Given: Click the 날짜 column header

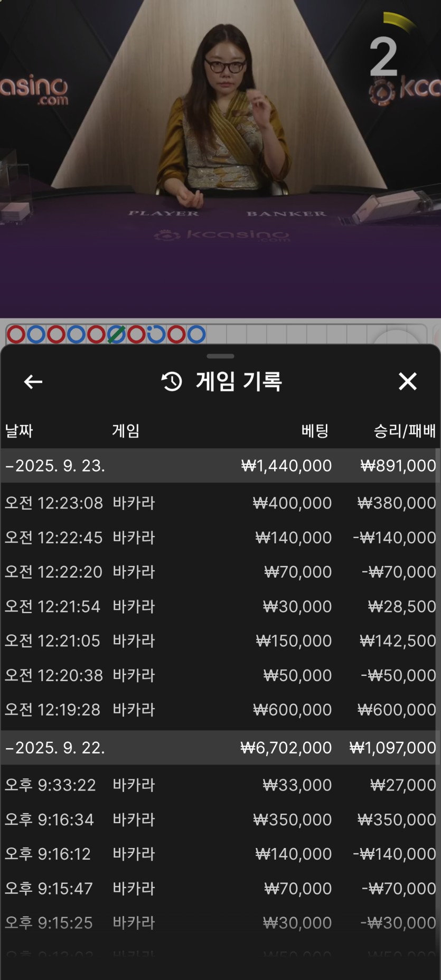Looking at the screenshot, I should tap(19, 431).
